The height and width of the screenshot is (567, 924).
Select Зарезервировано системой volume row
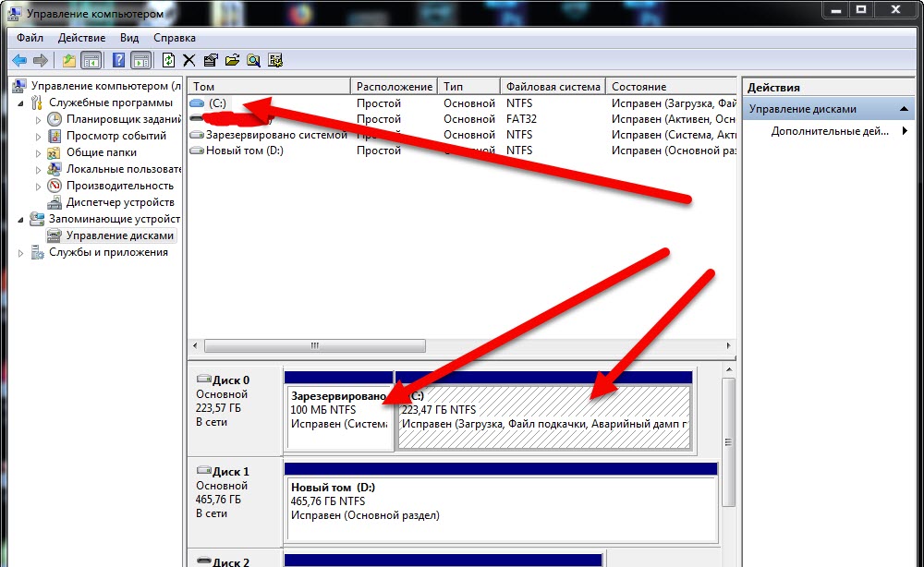point(462,135)
